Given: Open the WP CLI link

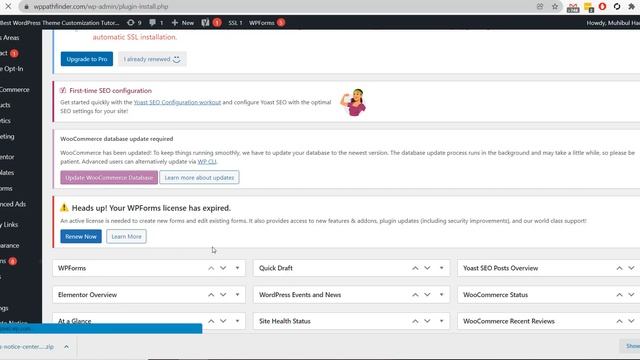Looking at the screenshot, I should click(x=207, y=162).
